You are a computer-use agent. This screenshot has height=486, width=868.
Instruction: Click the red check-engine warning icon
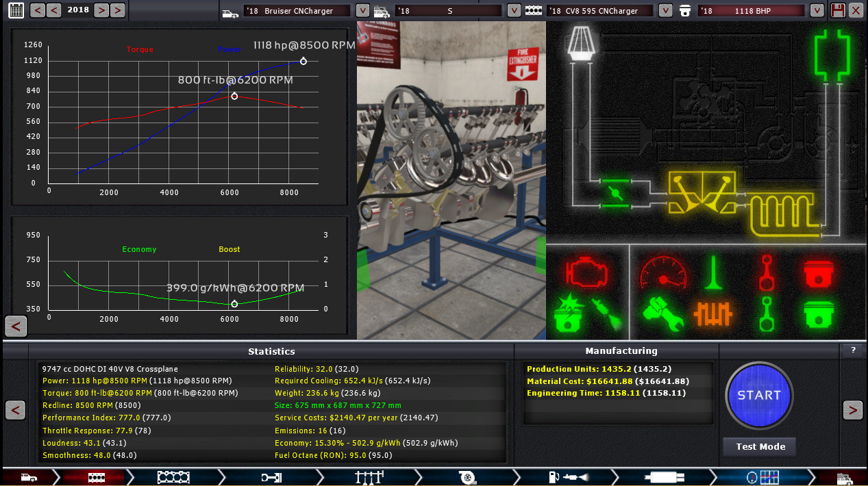coord(587,272)
